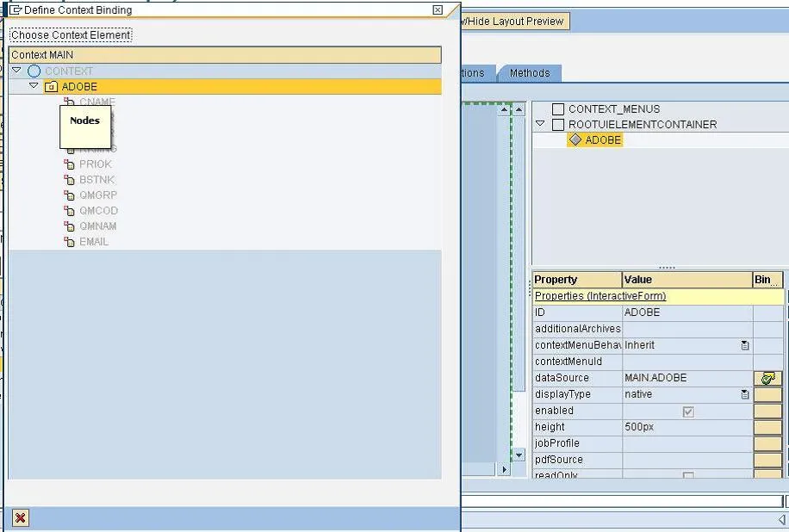Cancel the dialog using the red X icon
789x532 pixels.
(x=19, y=517)
